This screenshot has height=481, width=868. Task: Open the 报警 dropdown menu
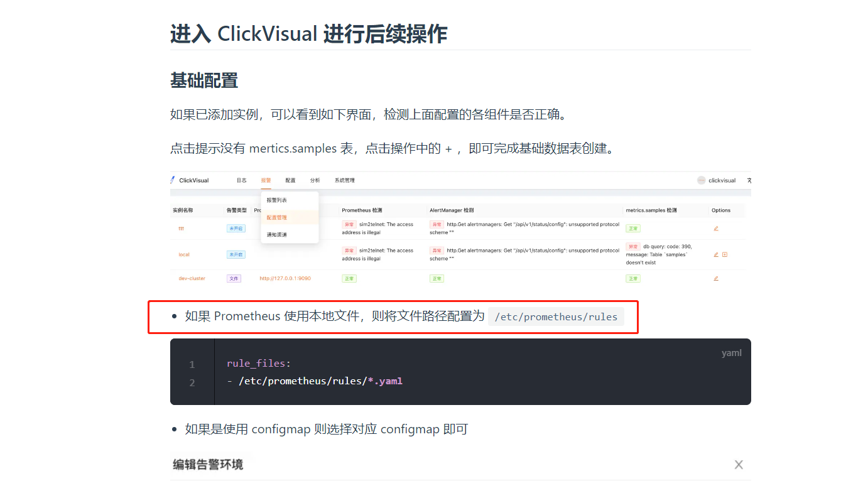266,181
